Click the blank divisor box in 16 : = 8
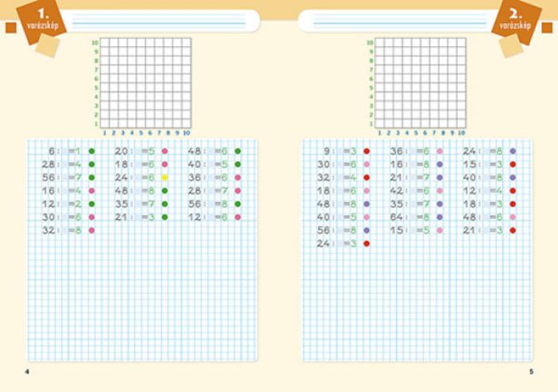 point(412,164)
